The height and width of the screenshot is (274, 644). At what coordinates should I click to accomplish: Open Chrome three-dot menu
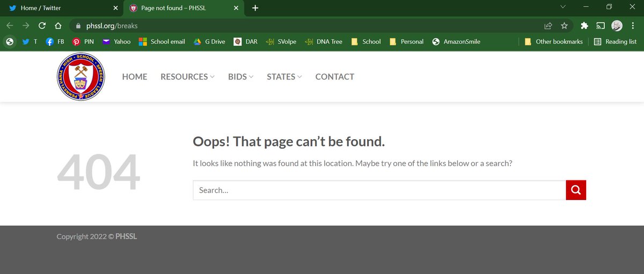point(633,25)
